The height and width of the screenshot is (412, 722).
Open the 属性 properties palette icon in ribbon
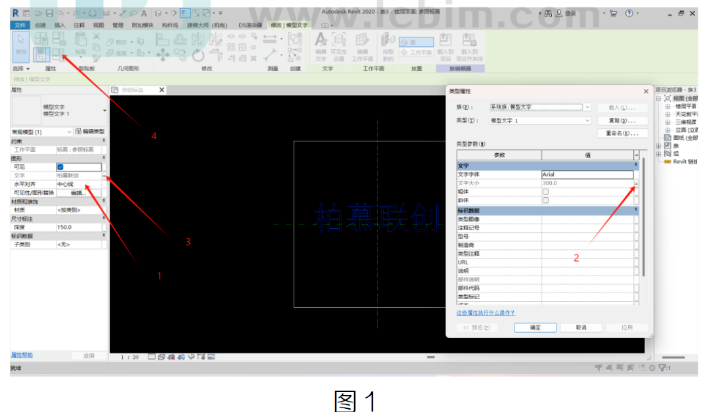point(41,55)
